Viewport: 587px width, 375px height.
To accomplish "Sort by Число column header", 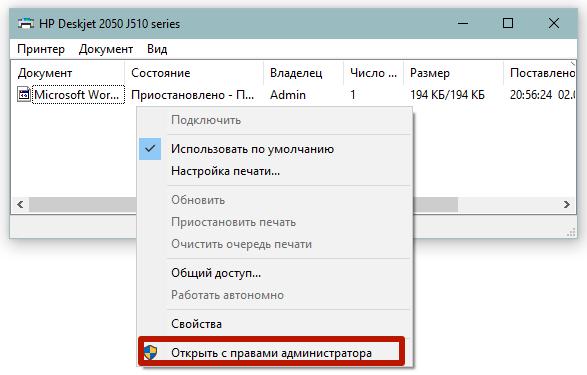I will point(373,73).
